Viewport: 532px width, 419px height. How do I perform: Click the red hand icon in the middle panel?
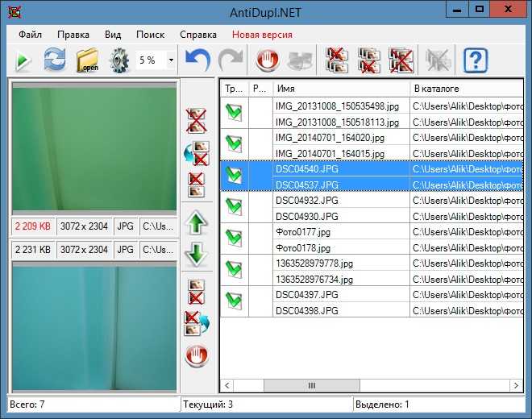[197, 356]
